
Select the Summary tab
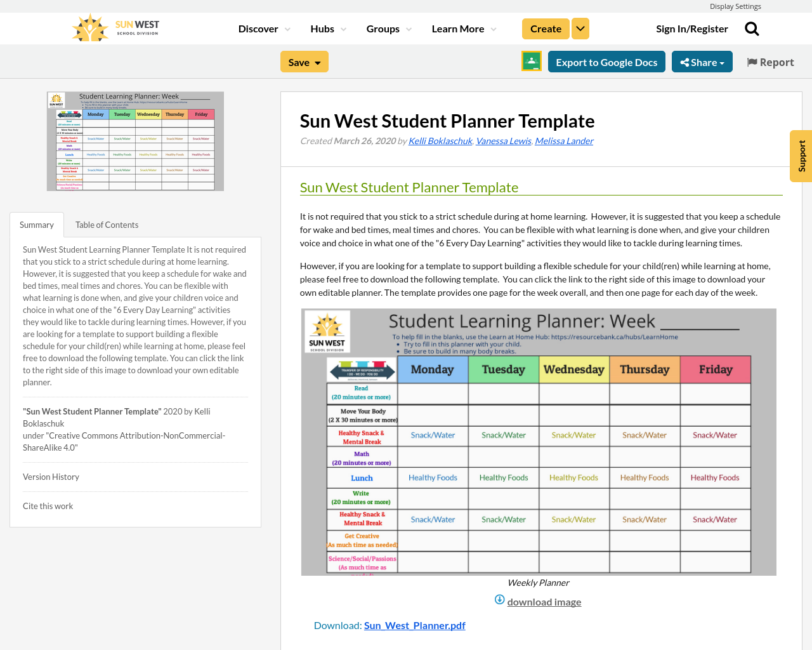(36, 223)
